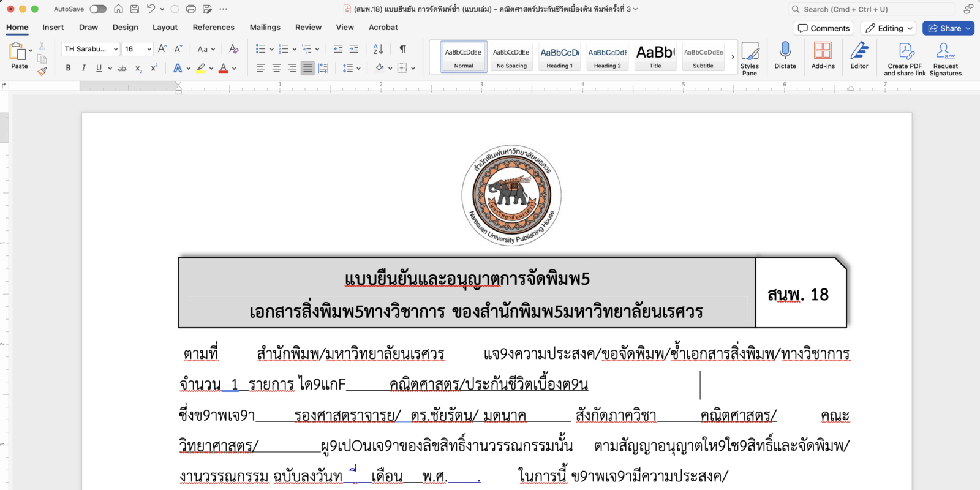Toggle subscript formatting
This screenshot has height=490, width=980.
click(138, 68)
